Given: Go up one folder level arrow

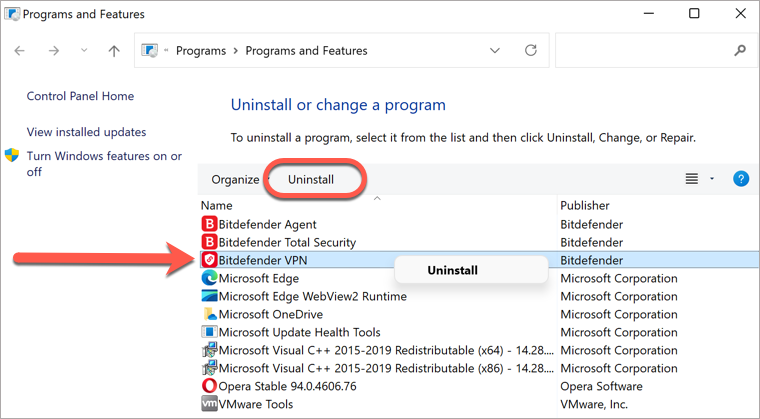Looking at the screenshot, I should 114,50.
